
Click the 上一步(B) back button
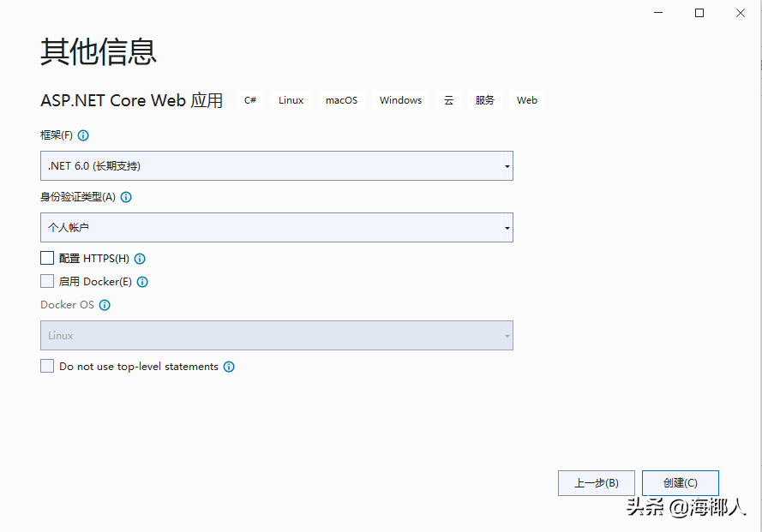pyautogui.click(x=597, y=483)
